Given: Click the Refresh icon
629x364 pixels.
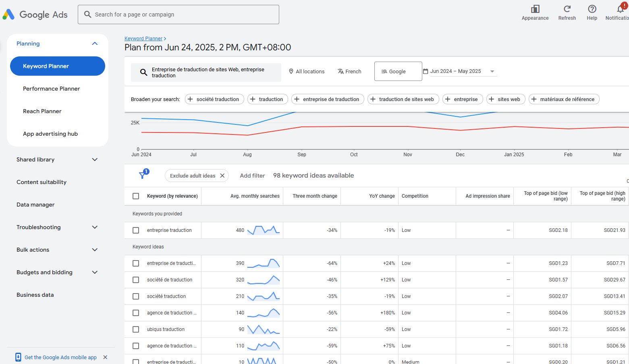Looking at the screenshot, I should [567, 9].
